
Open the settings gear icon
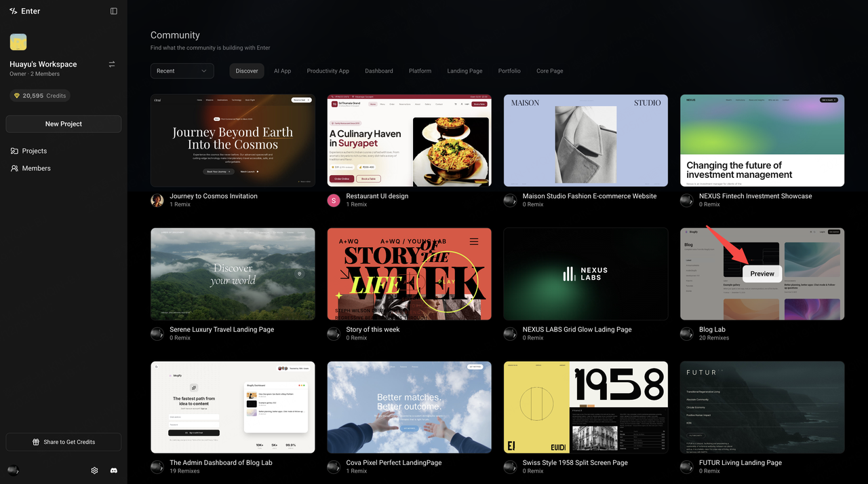pos(94,470)
